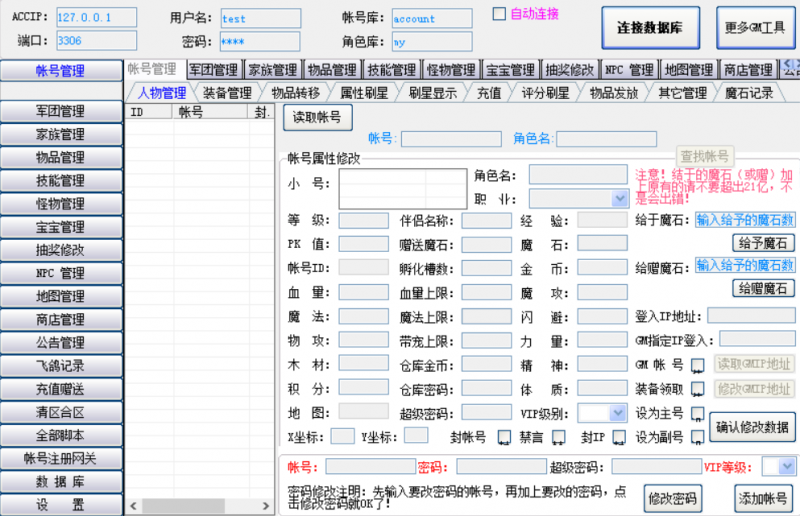Screen dimensions: 800x516
Task: Click 连接数据库 button
Action: point(650,28)
